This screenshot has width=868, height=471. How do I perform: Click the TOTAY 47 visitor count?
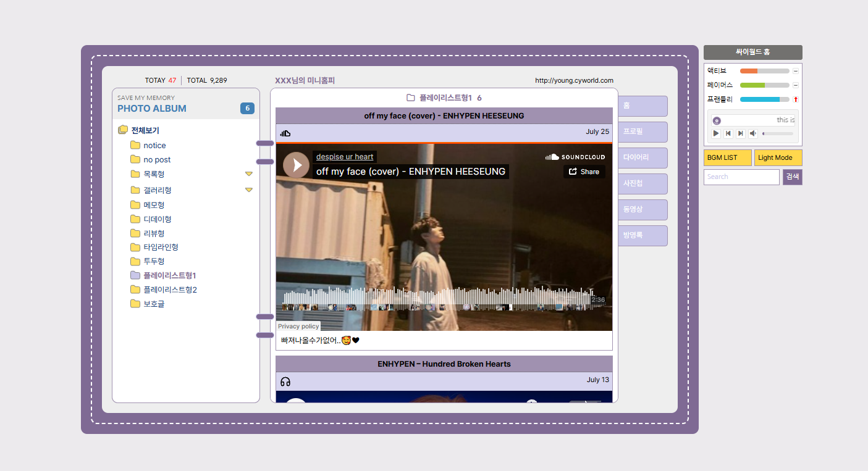161,80
